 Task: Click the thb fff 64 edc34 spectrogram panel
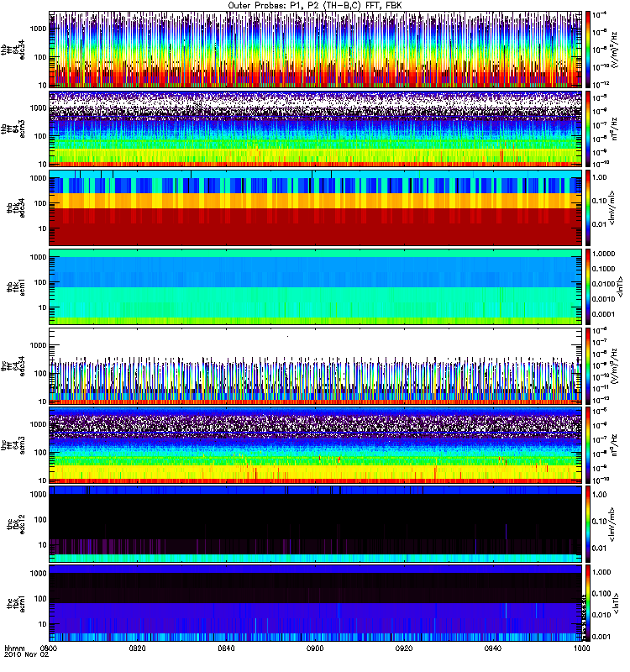[316, 50]
